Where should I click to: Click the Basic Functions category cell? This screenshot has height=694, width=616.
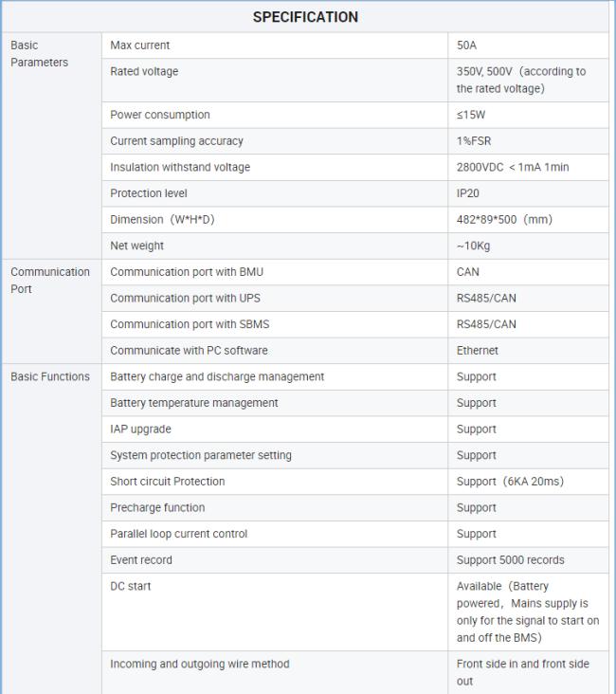point(50,376)
